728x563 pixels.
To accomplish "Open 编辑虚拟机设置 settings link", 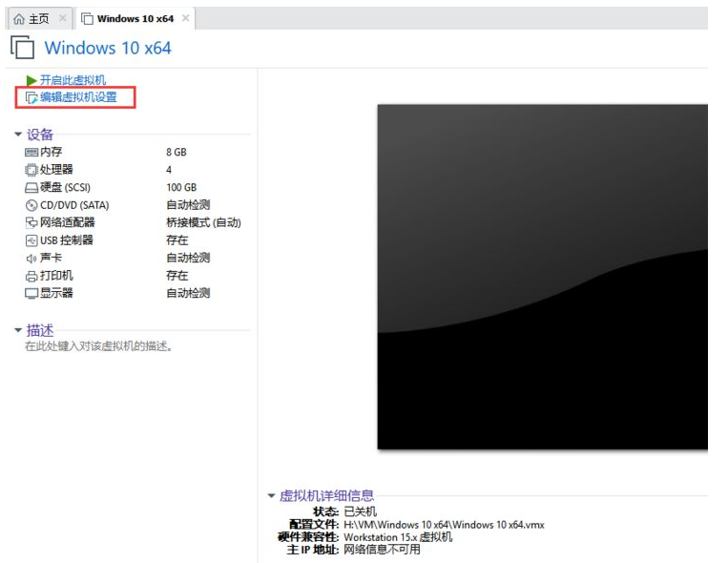I will (x=78, y=97).
